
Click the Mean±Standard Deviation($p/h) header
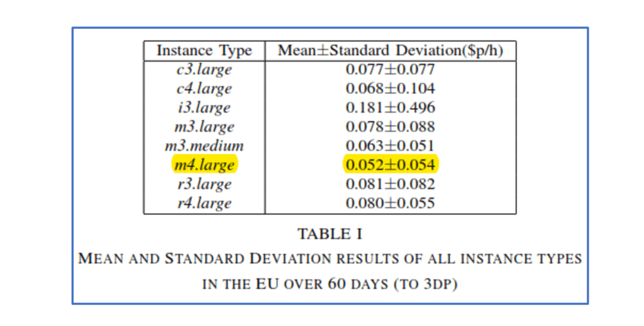(x=390, y=51)
